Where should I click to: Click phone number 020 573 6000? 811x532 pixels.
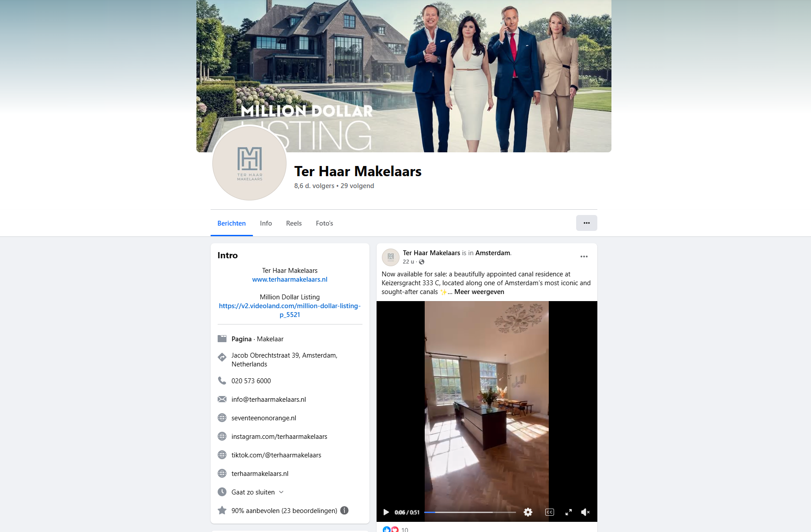[x=251, y=381]
